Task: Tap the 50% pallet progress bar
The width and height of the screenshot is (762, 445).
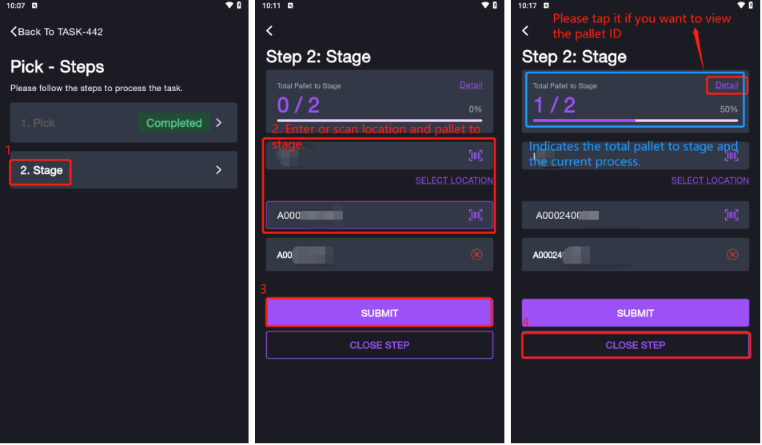Action: 635,121
